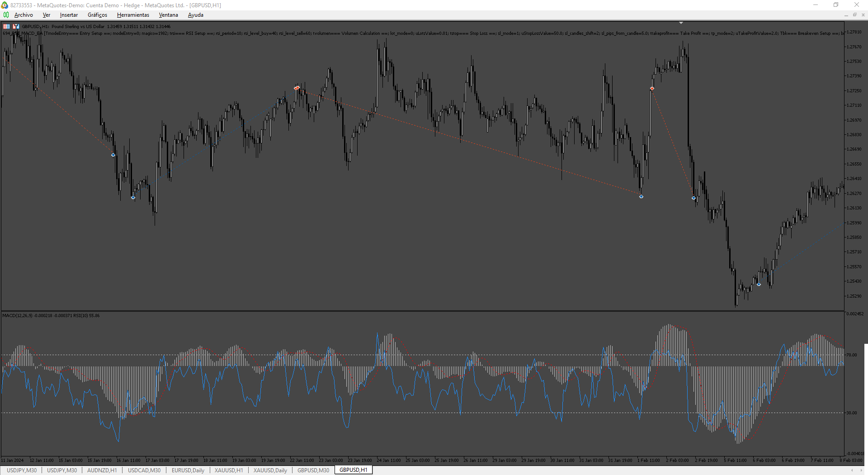Image resolution: width=868 pixels, height=475 pixels.
Task: Minimize the inner GBPUSD chart window
Action: pos(846,15)
